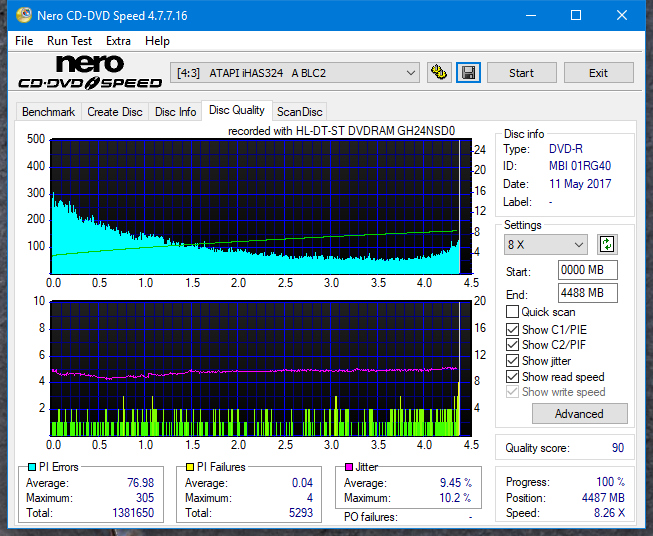Open the 8 X speed dropdown
653x536 pixels.
point(546,244)
